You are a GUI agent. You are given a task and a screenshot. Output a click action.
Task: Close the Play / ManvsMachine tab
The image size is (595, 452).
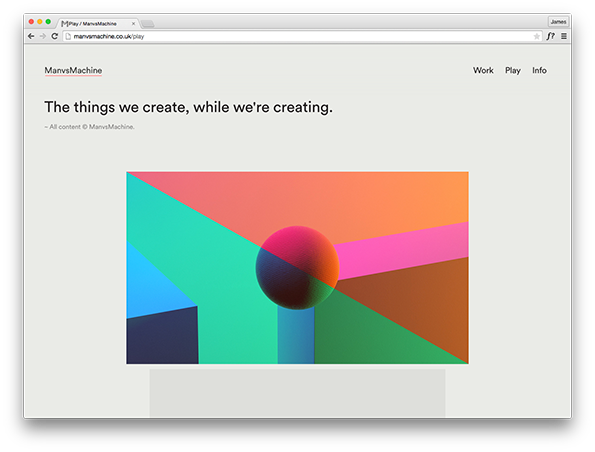(x=133, y=24)
